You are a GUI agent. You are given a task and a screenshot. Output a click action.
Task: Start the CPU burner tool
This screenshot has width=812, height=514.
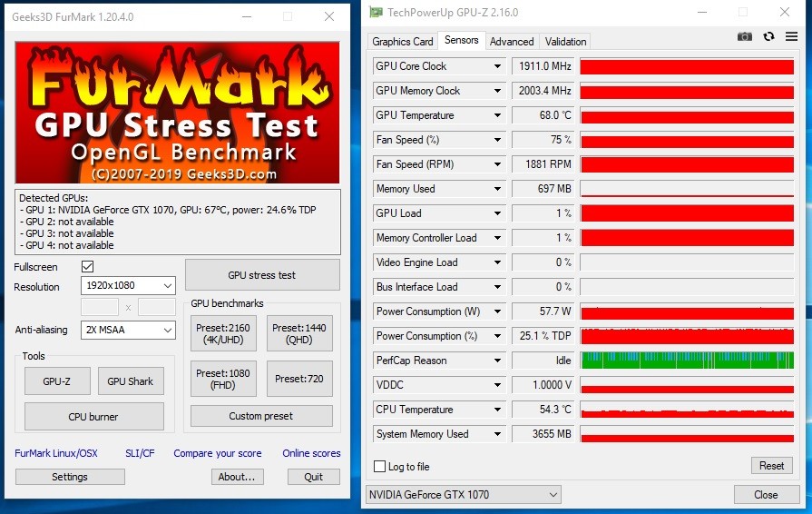pos(93,417)
